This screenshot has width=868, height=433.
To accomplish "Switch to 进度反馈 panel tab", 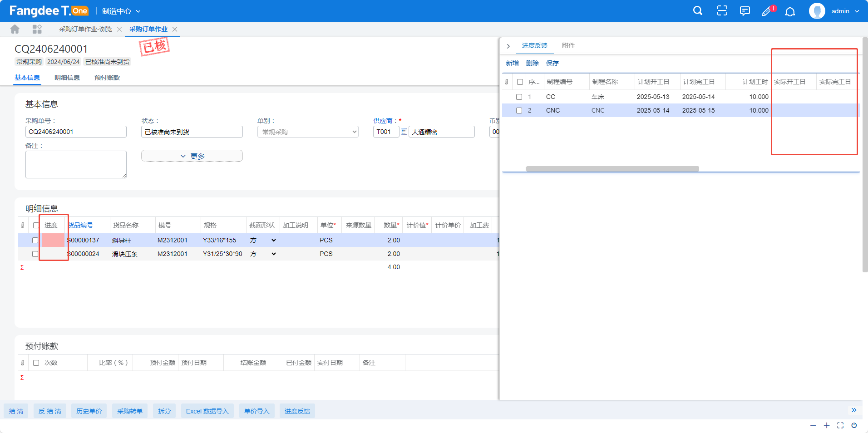I will tap(535, 45).
